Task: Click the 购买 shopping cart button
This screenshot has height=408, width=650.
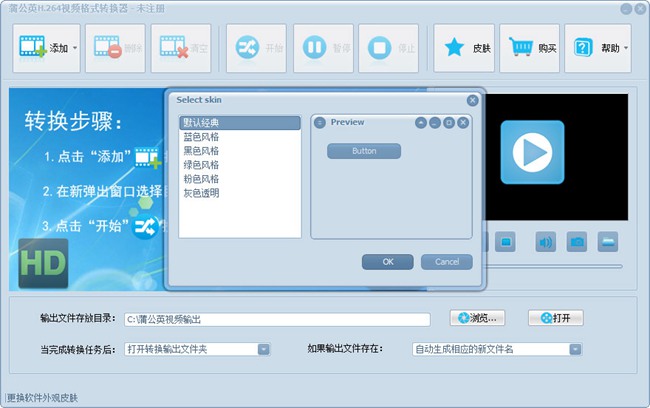Action: point(529,48)
